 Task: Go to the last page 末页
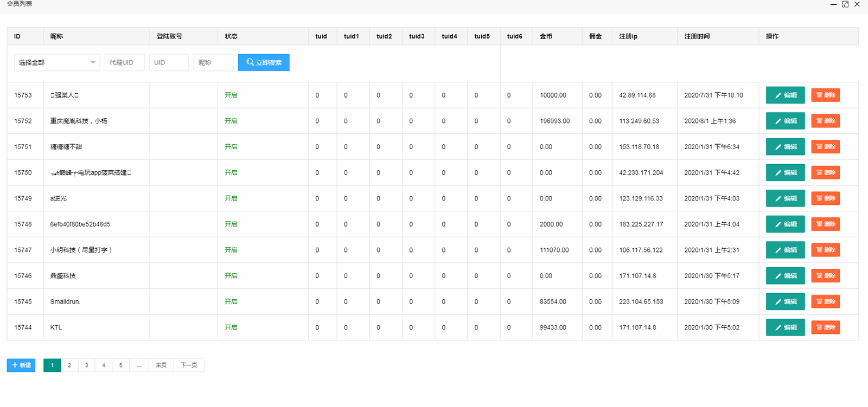[x=161, y=365]
